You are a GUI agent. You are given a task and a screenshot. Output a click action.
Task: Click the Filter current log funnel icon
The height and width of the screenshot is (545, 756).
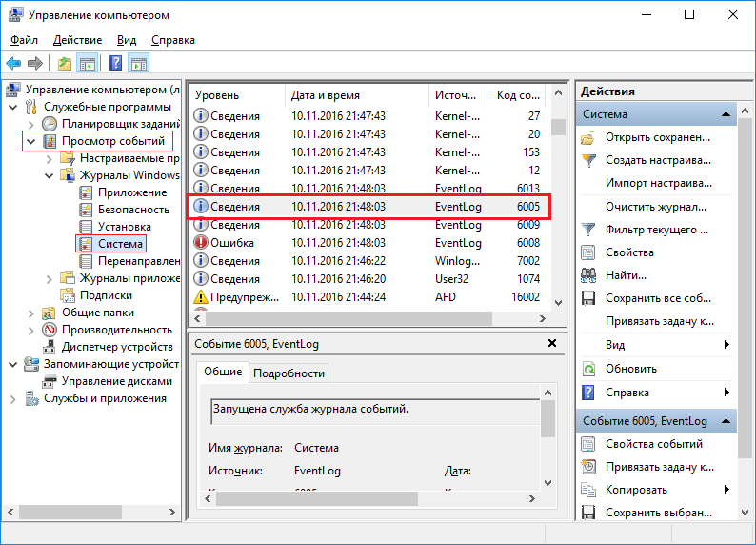click(x=588, y=230)
